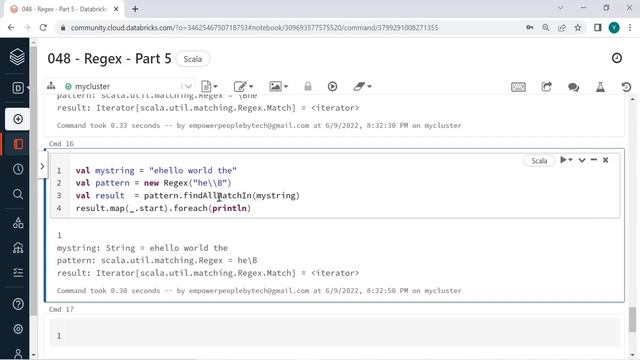Screen dimensions: 640x360
Task: Click the Cmd 16 label
Action: [x=61, y=144]
